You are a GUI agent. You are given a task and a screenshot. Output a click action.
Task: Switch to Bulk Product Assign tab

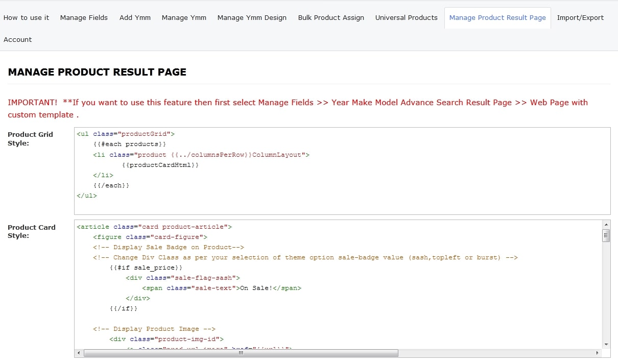click(x=331, y=17)
